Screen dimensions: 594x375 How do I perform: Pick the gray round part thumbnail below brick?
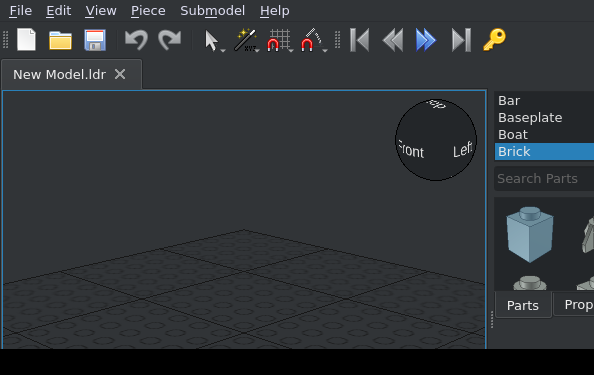(530, 283)
